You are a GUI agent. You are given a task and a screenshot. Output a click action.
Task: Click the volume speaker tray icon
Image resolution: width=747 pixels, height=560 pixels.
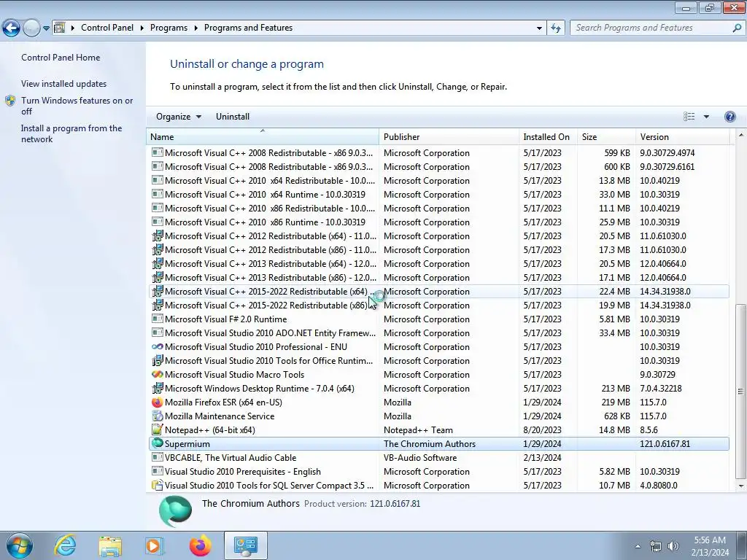[673, 546]
